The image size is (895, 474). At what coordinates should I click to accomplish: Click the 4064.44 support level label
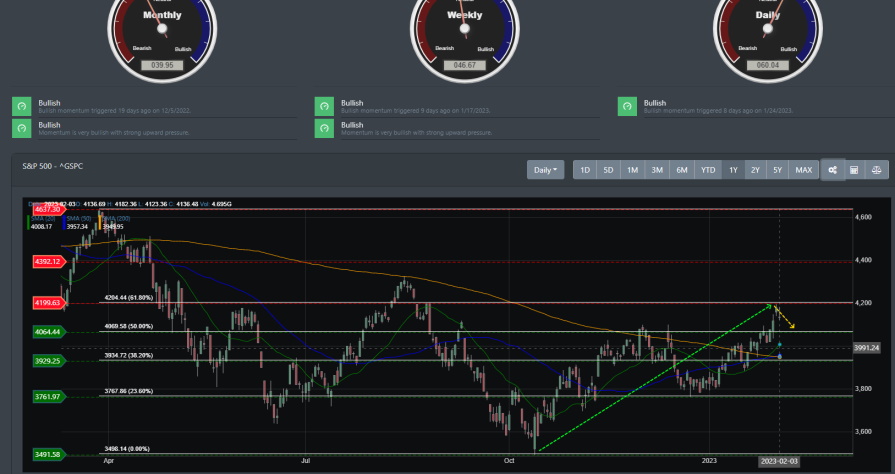pos(48,332)
